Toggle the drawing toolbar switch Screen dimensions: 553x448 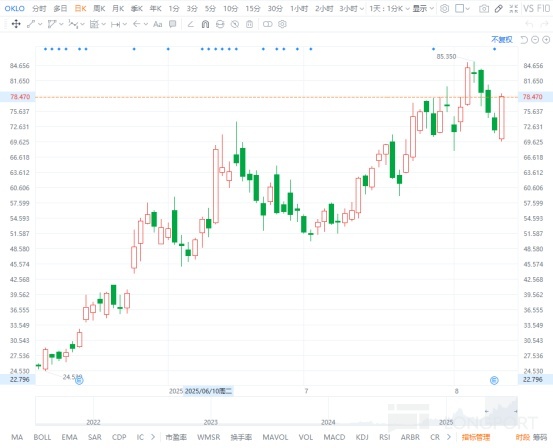[x=268, y=24]
